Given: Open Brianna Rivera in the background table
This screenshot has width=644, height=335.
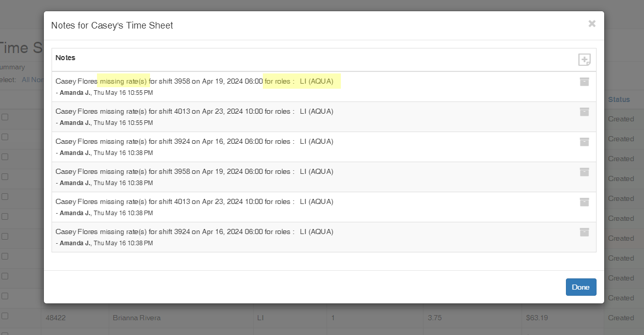Looking at the screenshot, I should pyautogui.click(x=136, y=318).
